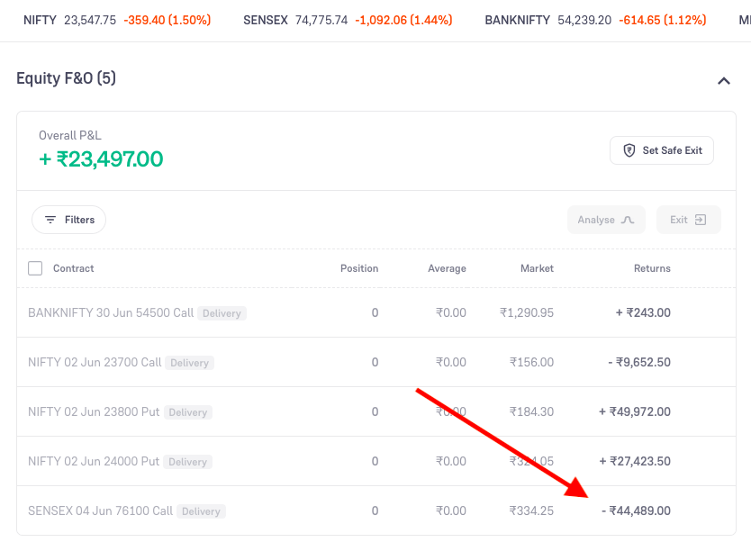Image resolution: width=751 pixels, height=560 pixels.
Task: Click the Delivery tag on SENSEX row
Action: click(201, 511)
